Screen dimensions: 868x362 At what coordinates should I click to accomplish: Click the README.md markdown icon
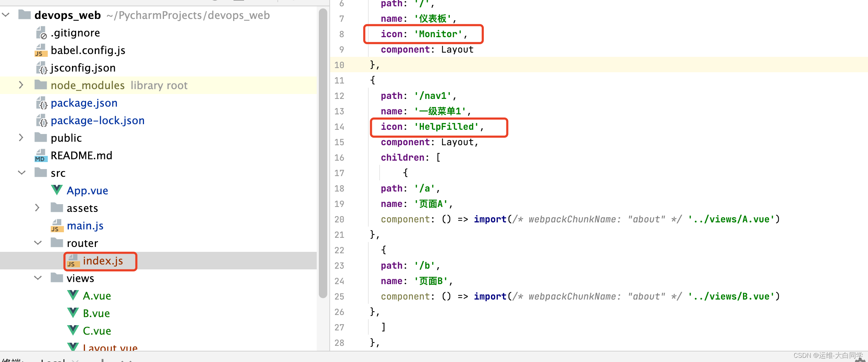click(41, 155)
